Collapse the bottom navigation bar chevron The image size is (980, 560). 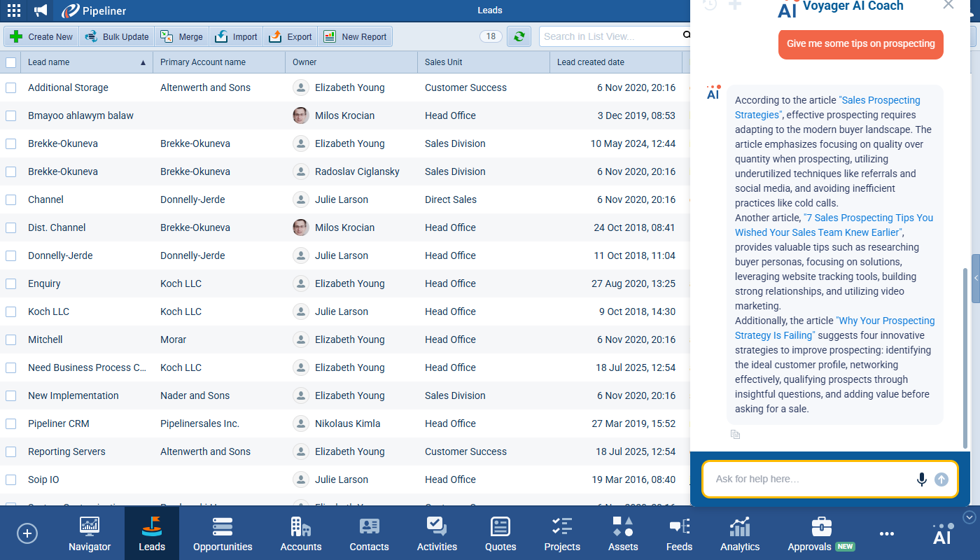[969, 517]
